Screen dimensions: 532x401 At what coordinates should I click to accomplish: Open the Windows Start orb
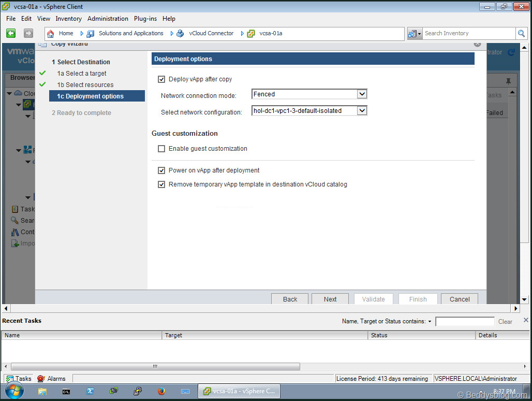click(14, 391)
